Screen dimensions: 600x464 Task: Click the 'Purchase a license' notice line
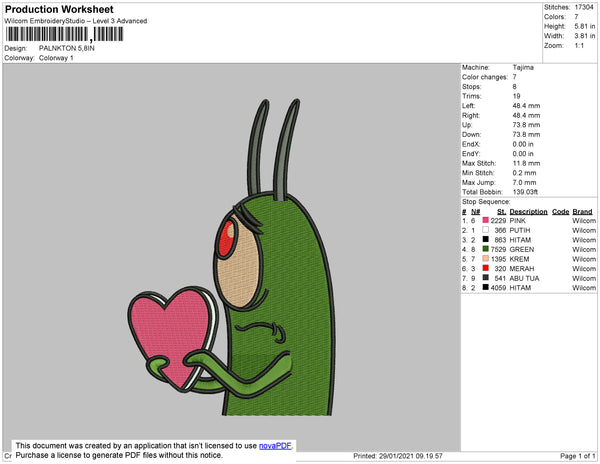click(x=119, y=455)
